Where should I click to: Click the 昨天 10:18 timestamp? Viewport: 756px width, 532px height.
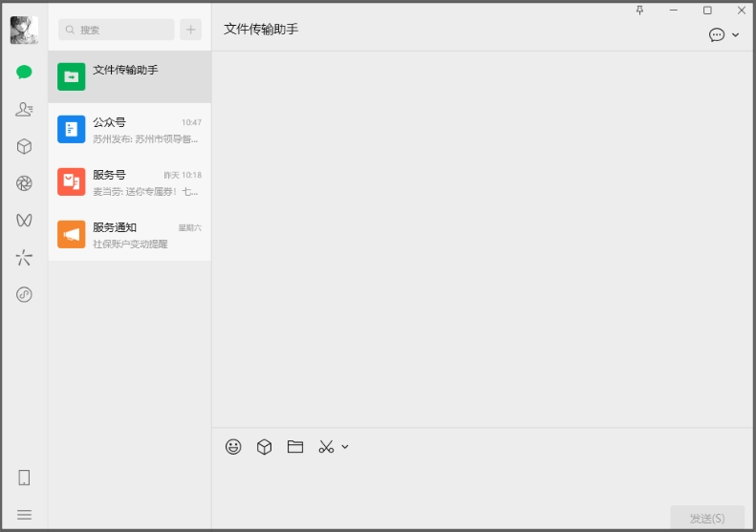pyautogui.click(x=183, y=175)
